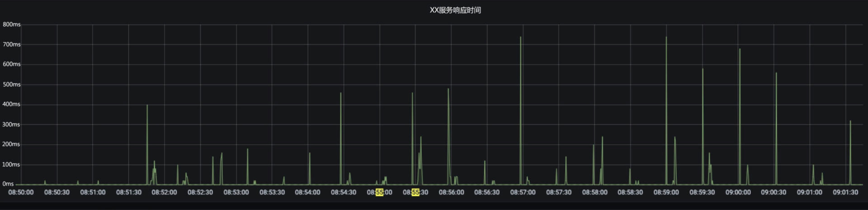Screen dimensions: 868x210
Task: Click the spike peak just before 08:56:00
Action: [448, 89]
